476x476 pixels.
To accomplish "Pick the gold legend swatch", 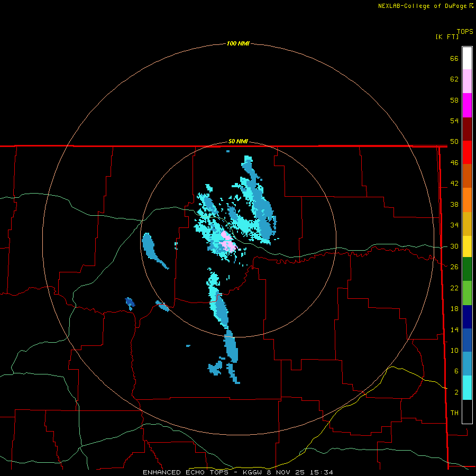I will tap(467, 224).
